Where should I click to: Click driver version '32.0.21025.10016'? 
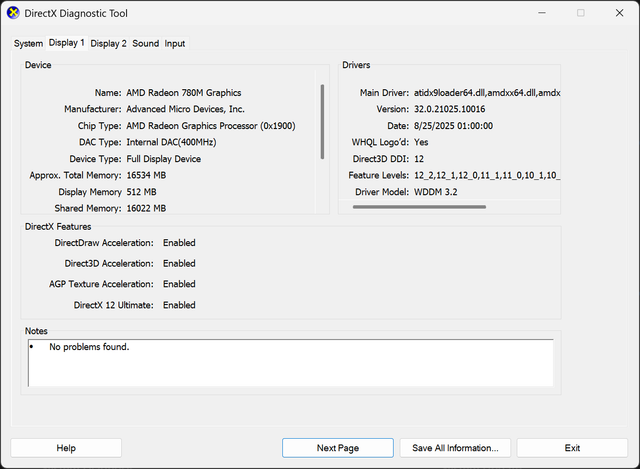tap(449, 109)
